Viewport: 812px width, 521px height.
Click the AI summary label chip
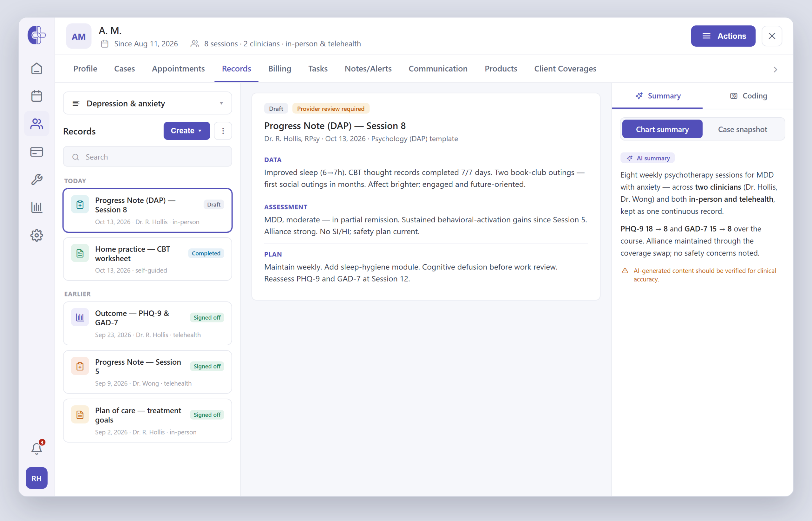tap(647, 158)
